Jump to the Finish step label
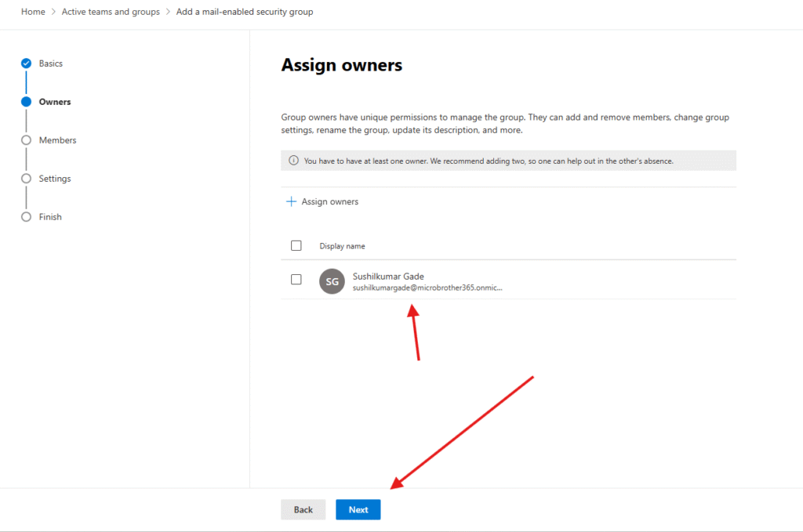This screenshot has width=803, height=532. pyautogui.click(x=50, y=217)
